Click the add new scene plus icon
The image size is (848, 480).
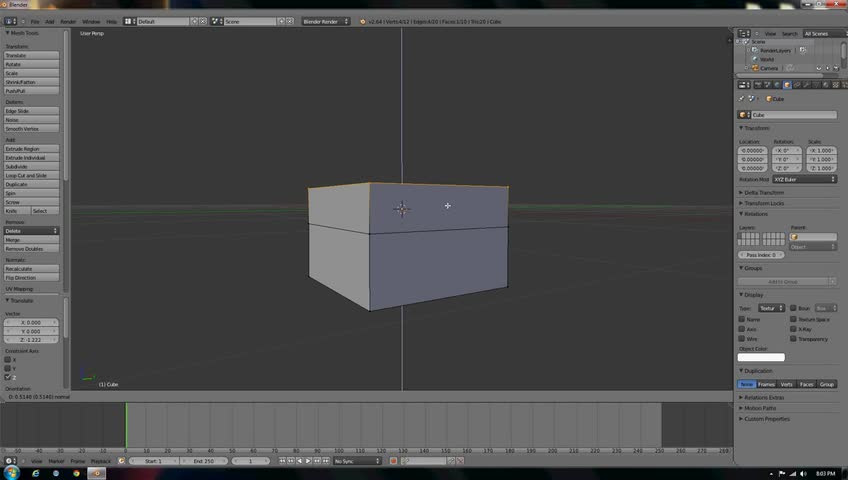[281, 22]
